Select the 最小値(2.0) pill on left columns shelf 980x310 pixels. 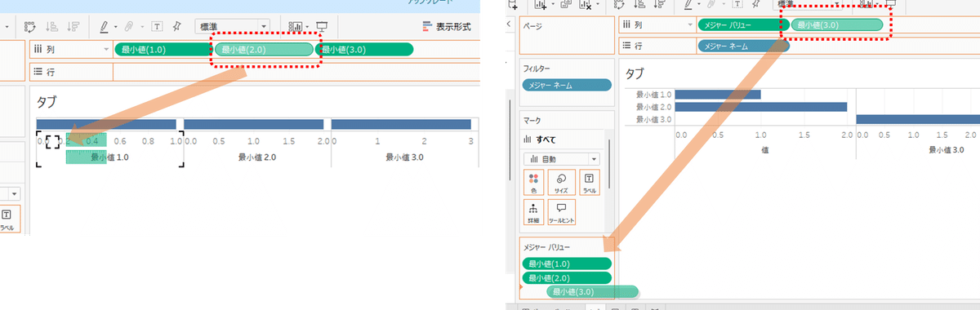(265, 50)
